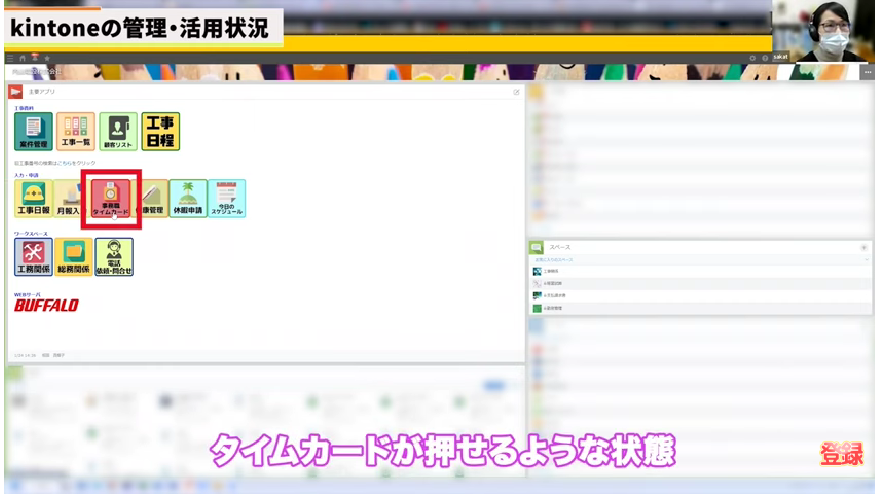Open the first space row 工事関係
Image resolution: width=875 pixels, height=497 pixels.
700,271
